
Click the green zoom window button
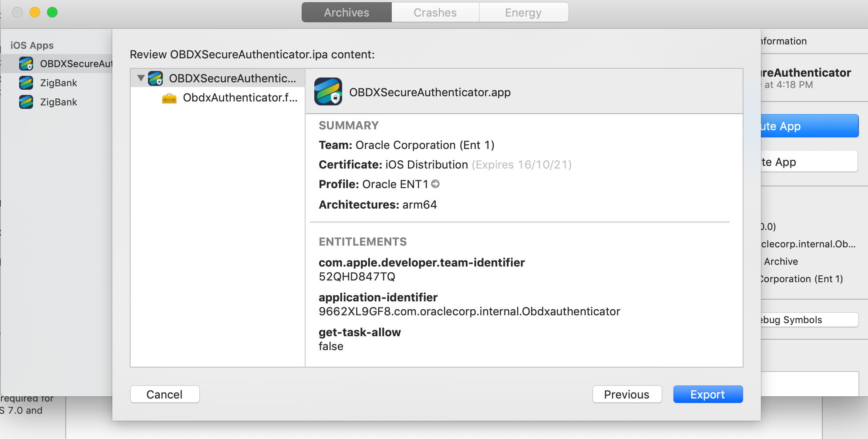(52, 12)
